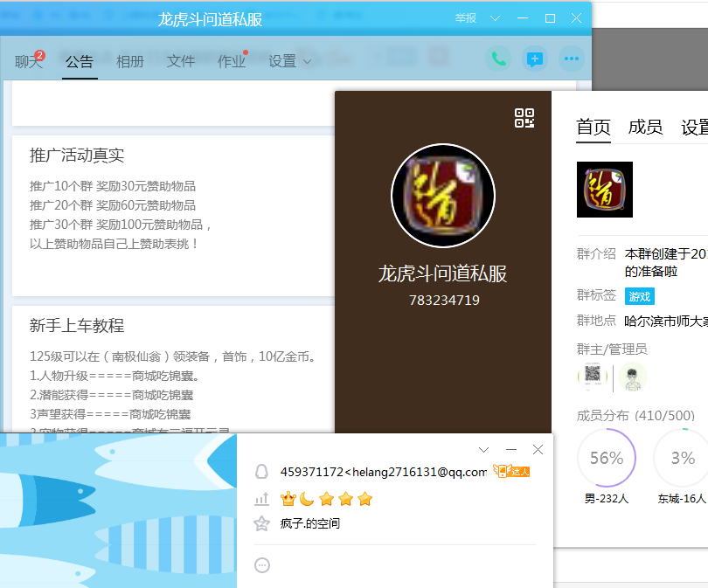This screenshot has height=588, width=708.
Task: Click the large round group avatar
Action: click(443, 196)
